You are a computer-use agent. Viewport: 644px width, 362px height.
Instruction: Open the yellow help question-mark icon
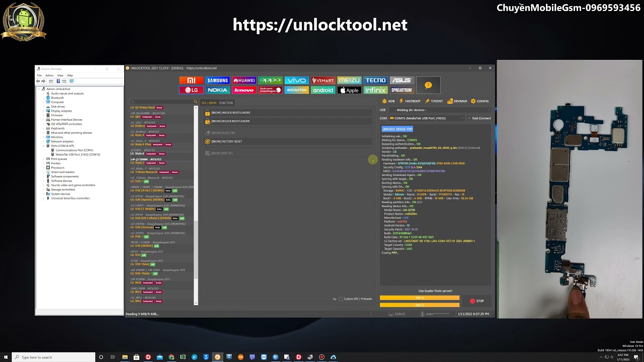(428, 85)
